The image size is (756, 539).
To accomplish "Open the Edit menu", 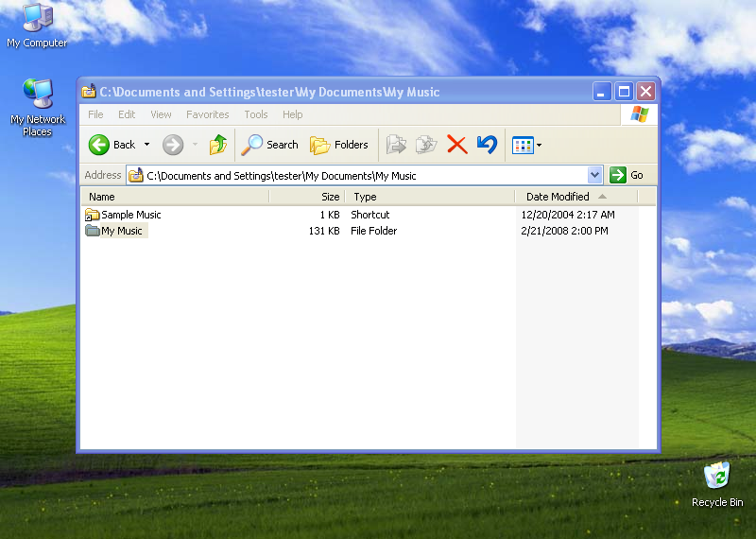I will (127, 114).
